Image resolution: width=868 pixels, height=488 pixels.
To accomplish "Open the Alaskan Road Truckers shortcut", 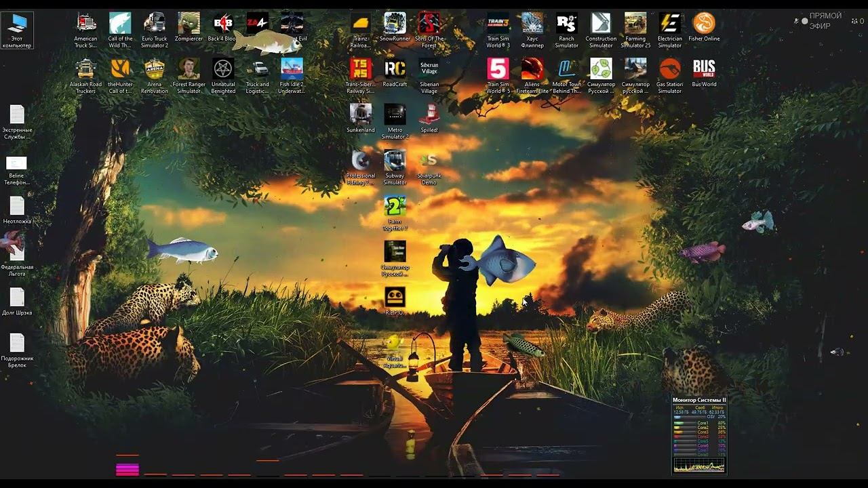I will pyautogui.click(x=85, y=76).
